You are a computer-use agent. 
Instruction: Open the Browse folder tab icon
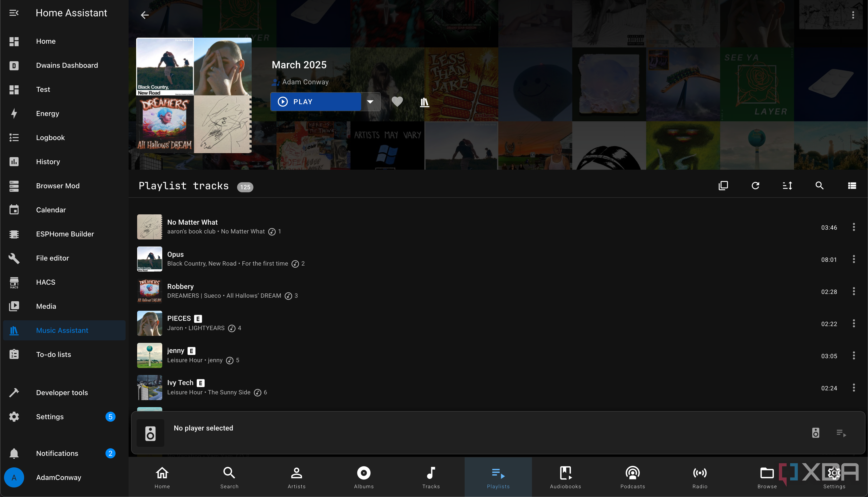[x=767, y=473]
